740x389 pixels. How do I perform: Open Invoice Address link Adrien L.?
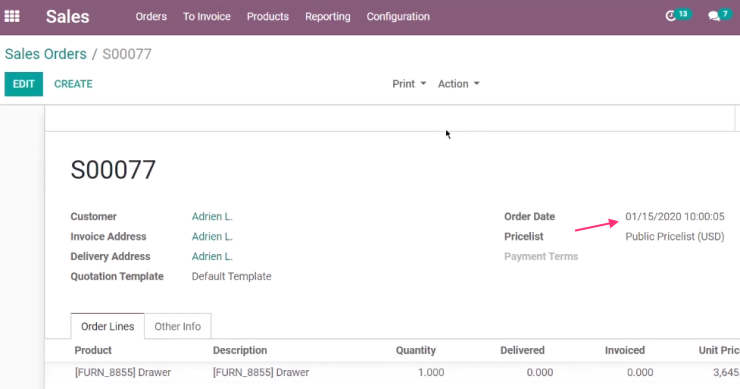[212, 237]
